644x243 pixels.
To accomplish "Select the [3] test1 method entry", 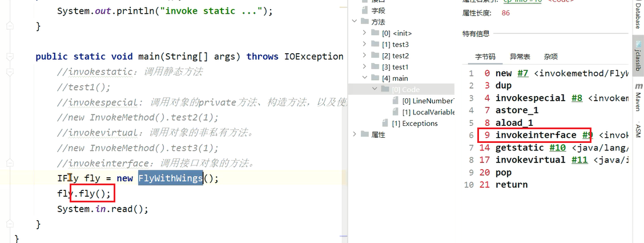I will (x=395, y=67).
